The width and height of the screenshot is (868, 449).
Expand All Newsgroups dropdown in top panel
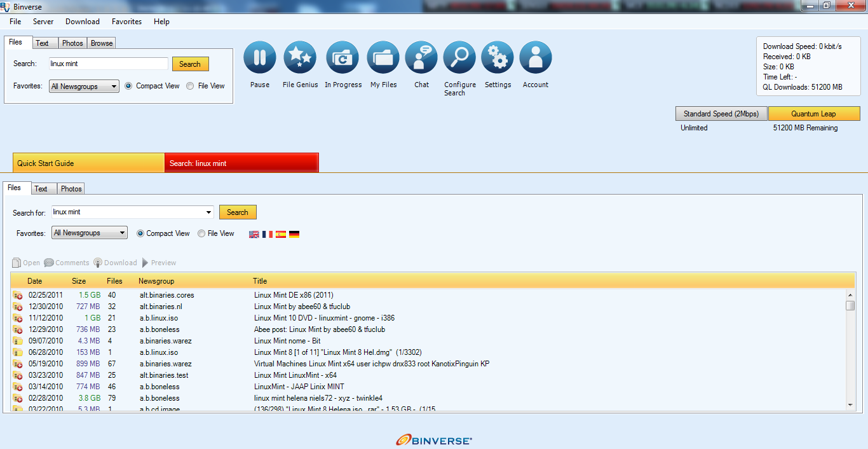tap(84, 86)
